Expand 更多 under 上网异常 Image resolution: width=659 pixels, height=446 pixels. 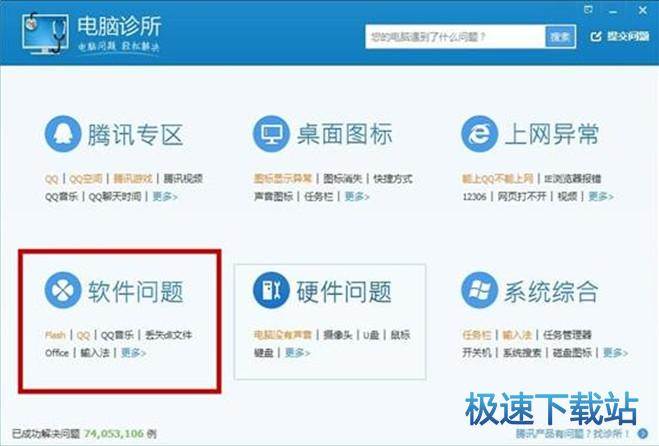point(601,196)
